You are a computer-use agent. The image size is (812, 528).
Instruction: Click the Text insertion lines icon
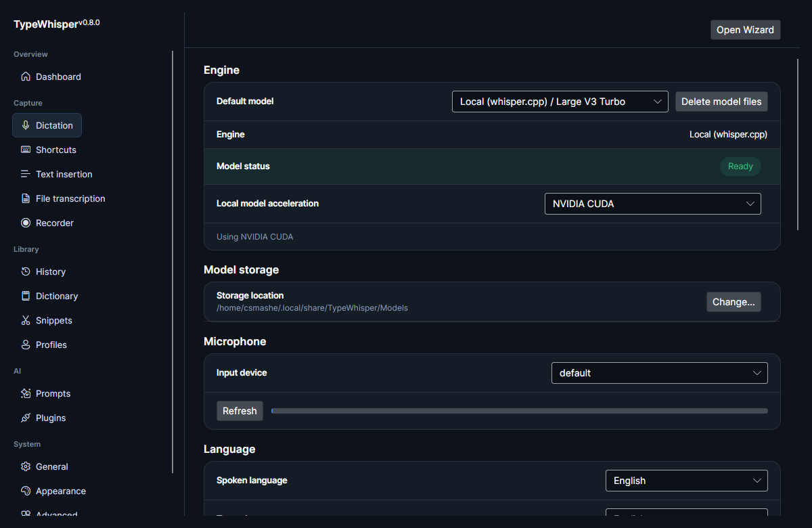point(26,174)
